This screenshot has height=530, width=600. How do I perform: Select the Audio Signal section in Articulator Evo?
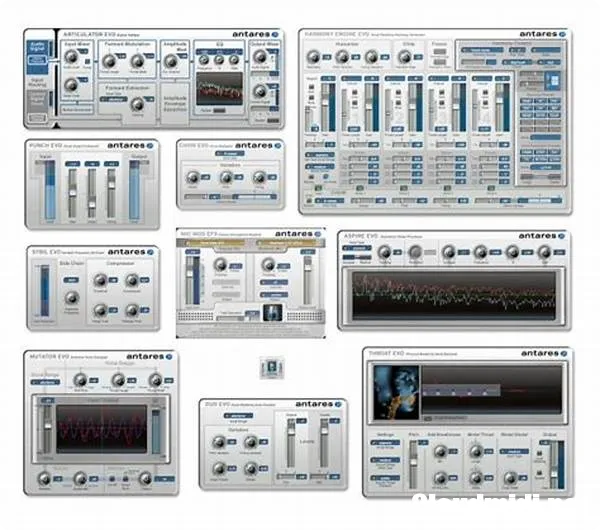pos(38,46)
